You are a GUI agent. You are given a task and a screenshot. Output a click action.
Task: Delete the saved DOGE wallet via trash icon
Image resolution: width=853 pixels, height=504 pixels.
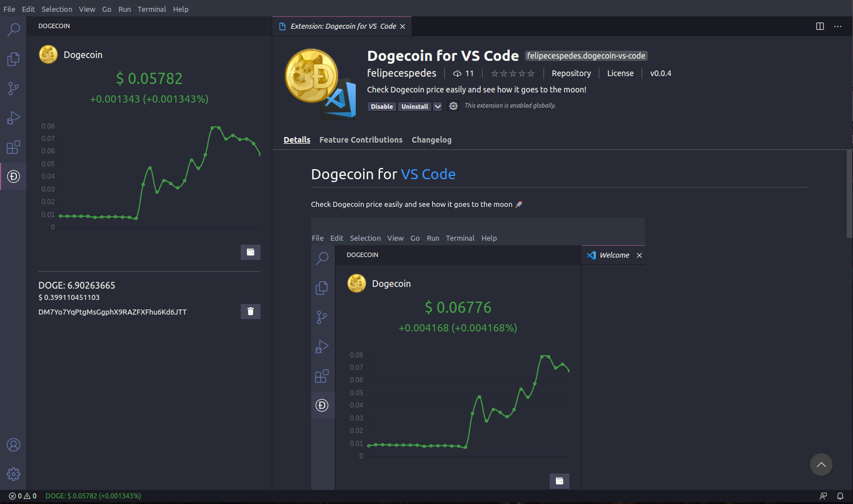(x=250, y=311)
